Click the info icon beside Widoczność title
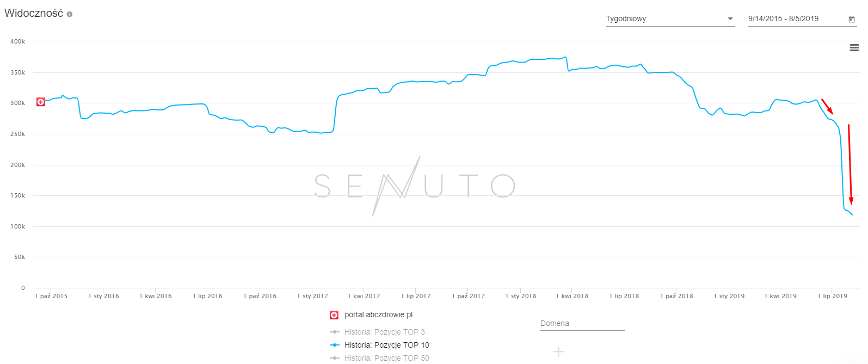Screen dimensions: 868x364 (x=70, y=14)
